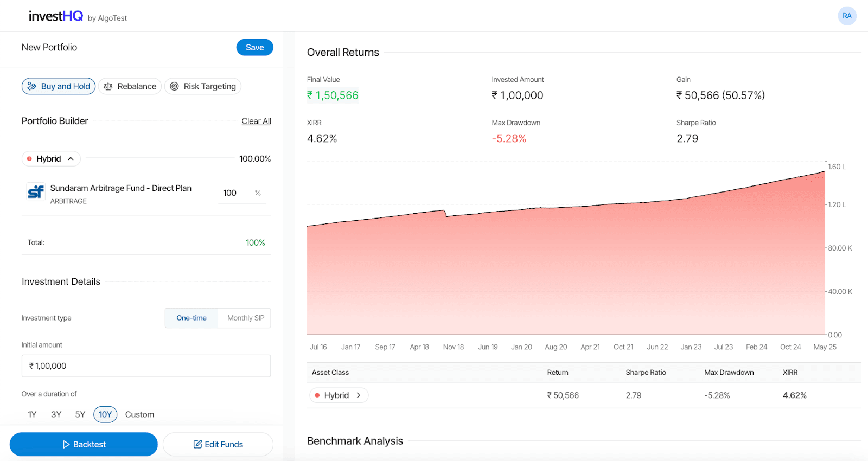Screen dimensions: 868x461
Task: Click the Risk Targeting target icon
Action: (x=174, y=86)
